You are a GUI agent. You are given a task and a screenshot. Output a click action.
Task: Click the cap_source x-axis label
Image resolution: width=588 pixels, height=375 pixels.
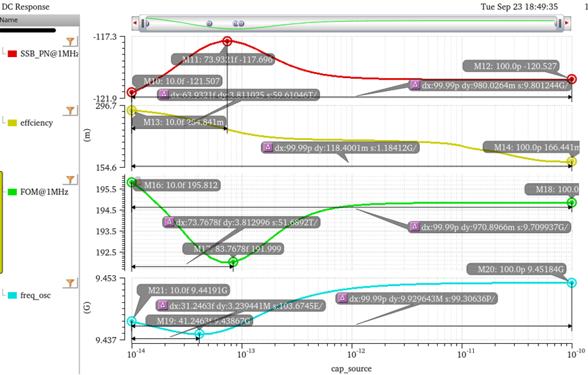[x=351, y=368]
